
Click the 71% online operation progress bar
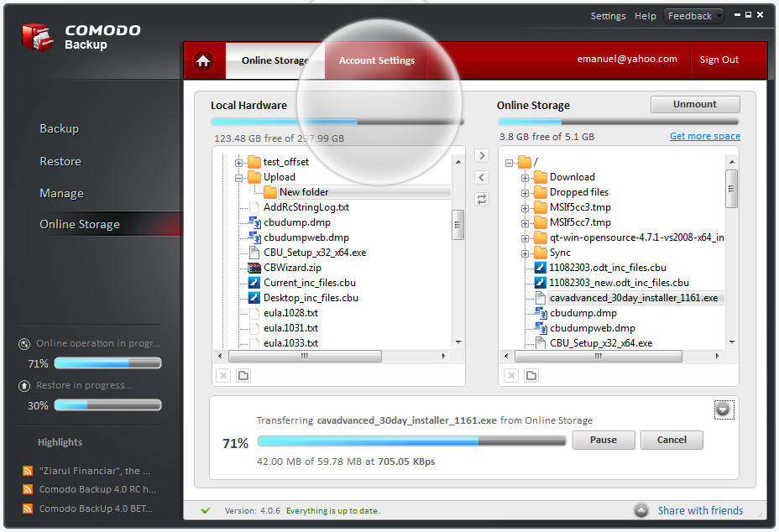(107, 363)
